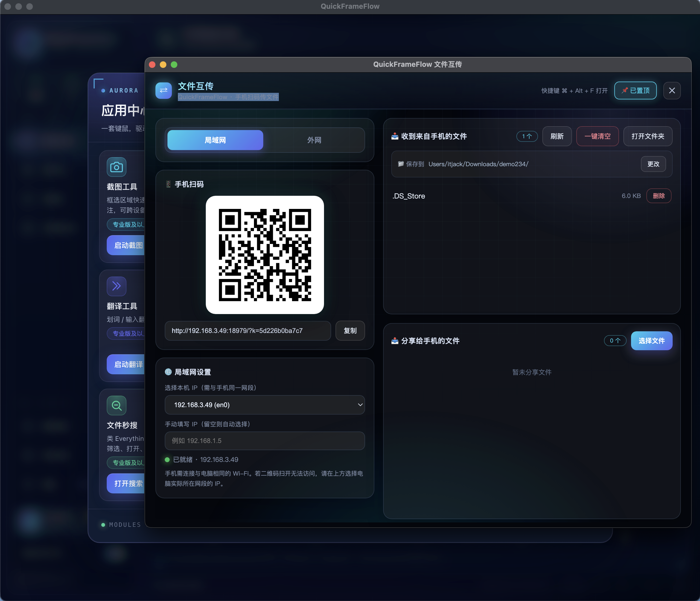Click the folder icon beside 保存到
Image resolution: width=700 pixels, height=601 pixels.
pos(401,164)
